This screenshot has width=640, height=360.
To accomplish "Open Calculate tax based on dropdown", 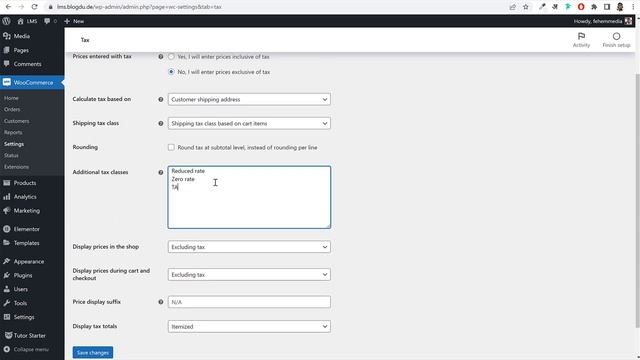I will 249,99.
